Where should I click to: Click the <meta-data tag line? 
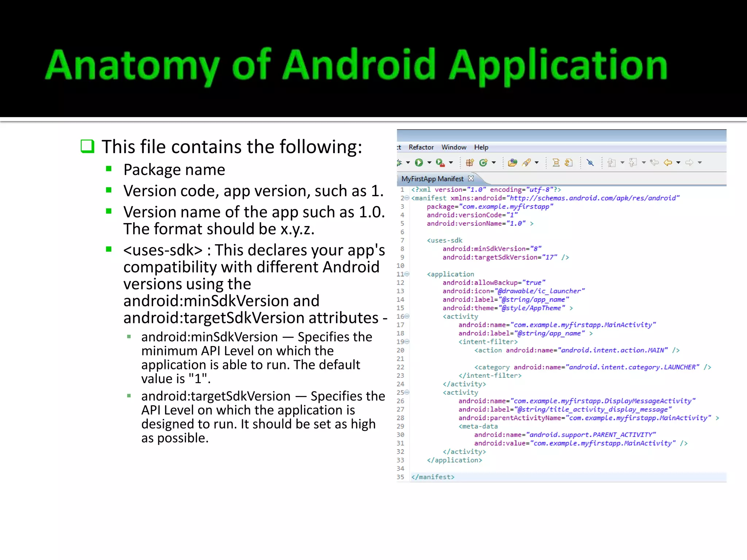pos(478,426)
